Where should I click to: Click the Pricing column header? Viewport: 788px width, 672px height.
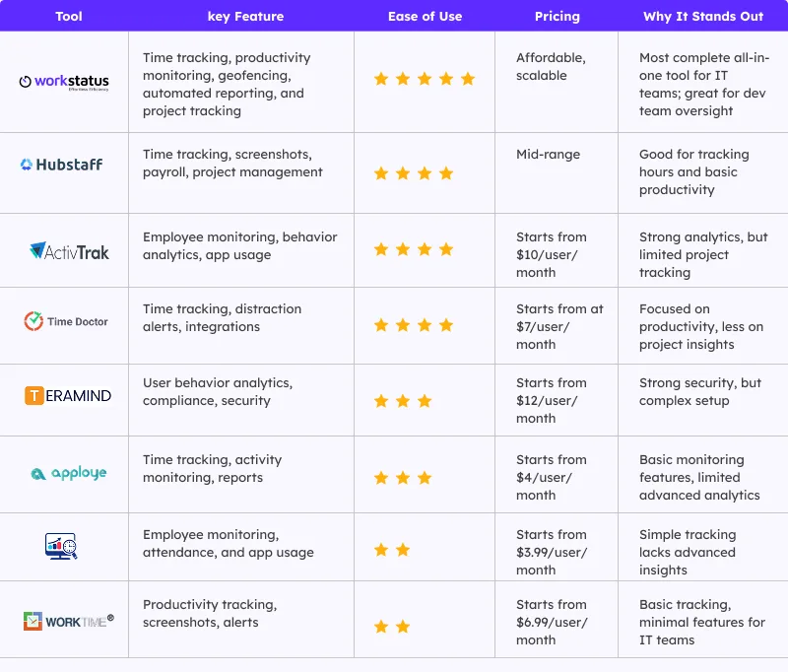click(x=558, y=17)
